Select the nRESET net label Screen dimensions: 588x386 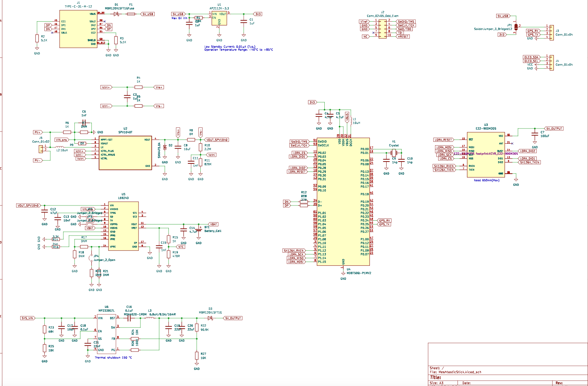(403, 36)
